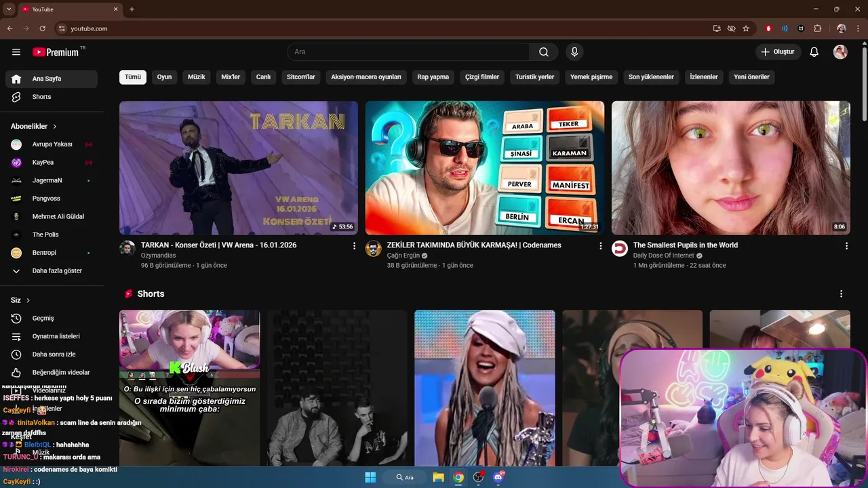
Task: Open the Pangvoss subscription channel
Action: point(52,199)
